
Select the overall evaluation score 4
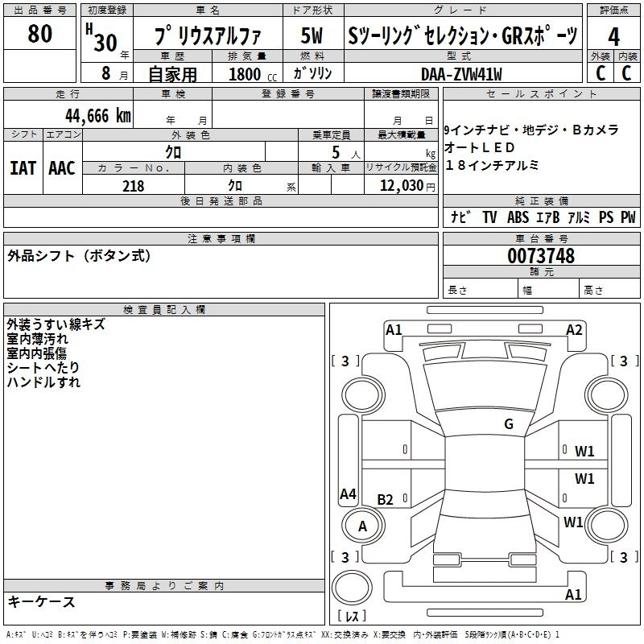point(613,37)
